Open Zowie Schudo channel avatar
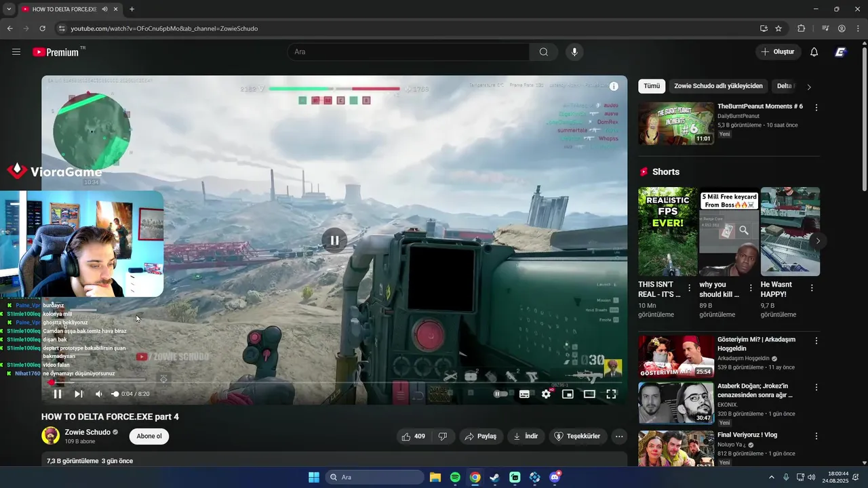Image resolution: width=868 pixels, height=488 pixels. click(x=51, y=436)
